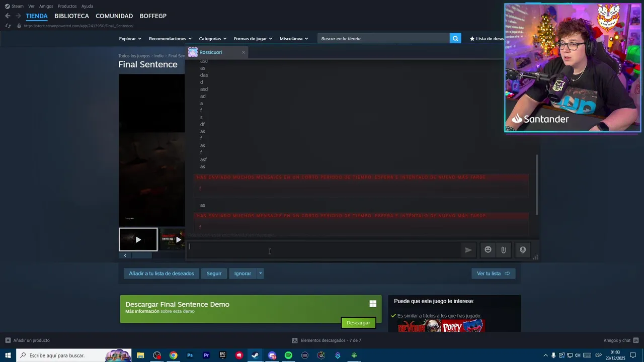Click the Seguir button
This screenshot has width=644, height=362.
214,274
